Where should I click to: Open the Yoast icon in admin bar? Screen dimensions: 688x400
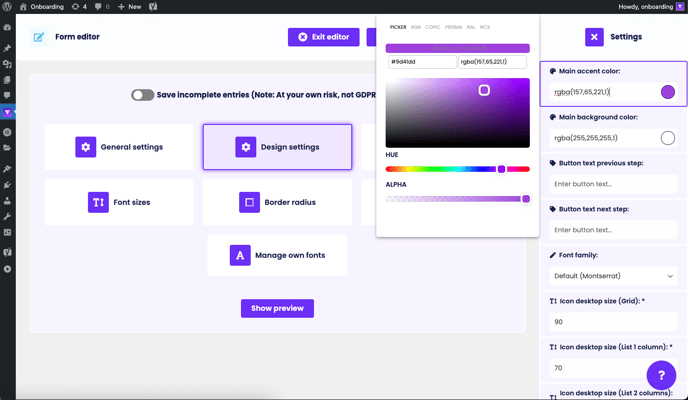point(153,7)
